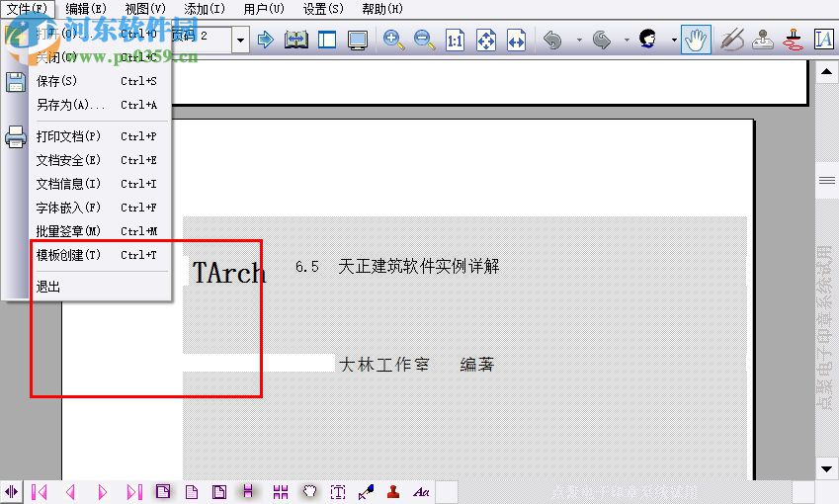
Task: Choose 保存(S) from the File menu
Action: tap(100, 81)
